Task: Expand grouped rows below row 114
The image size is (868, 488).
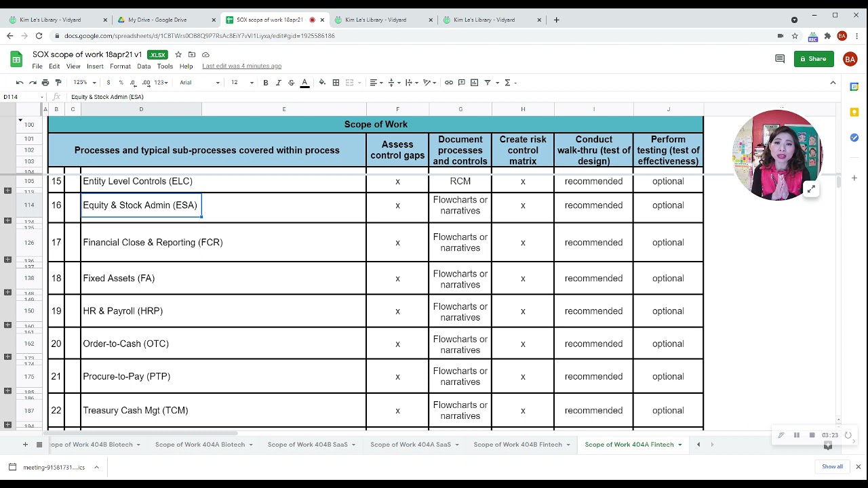Action: pos(7,220)
